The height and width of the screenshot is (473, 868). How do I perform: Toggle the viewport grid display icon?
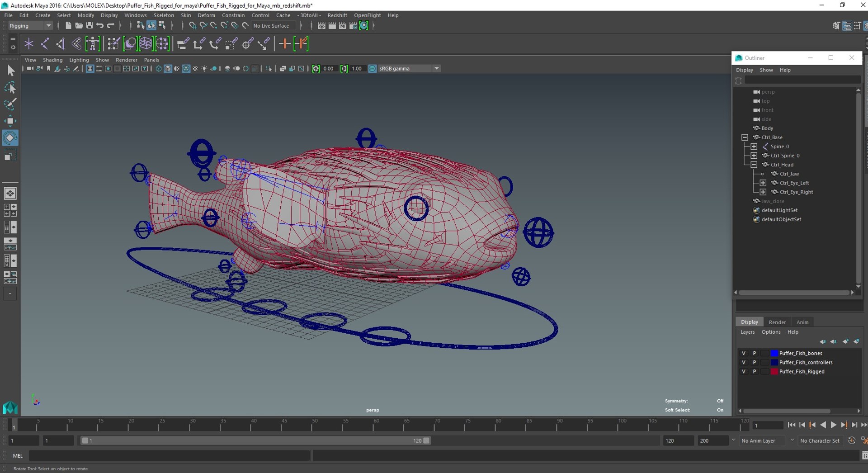pyautogui.click(x=90, y=69)
